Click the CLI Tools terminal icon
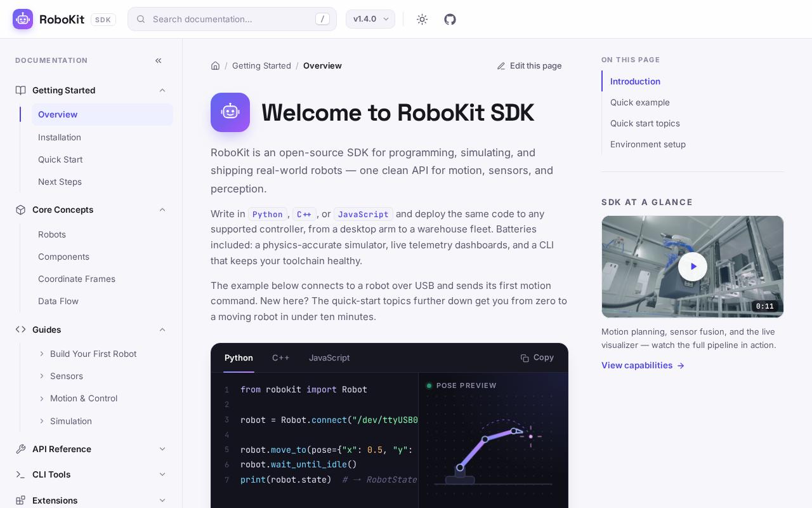The height and width of the screenshot is (508, 812). coord(21,474)
